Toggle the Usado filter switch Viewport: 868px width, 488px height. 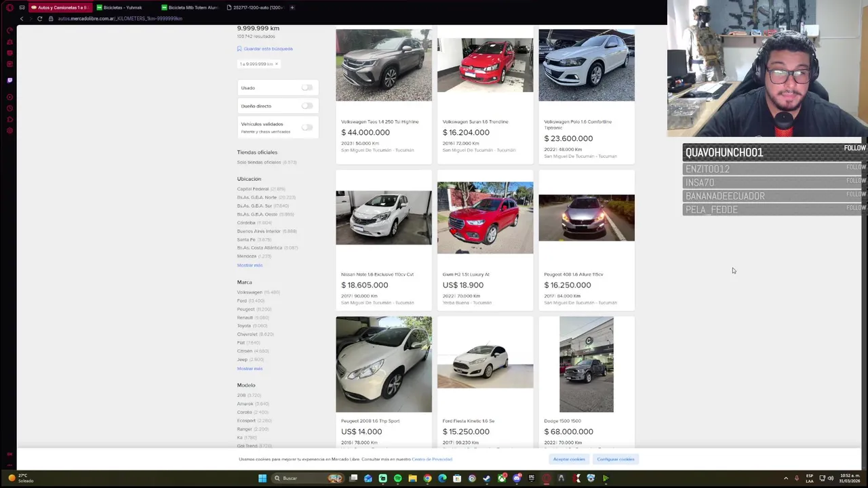click(x=307, y=87)
